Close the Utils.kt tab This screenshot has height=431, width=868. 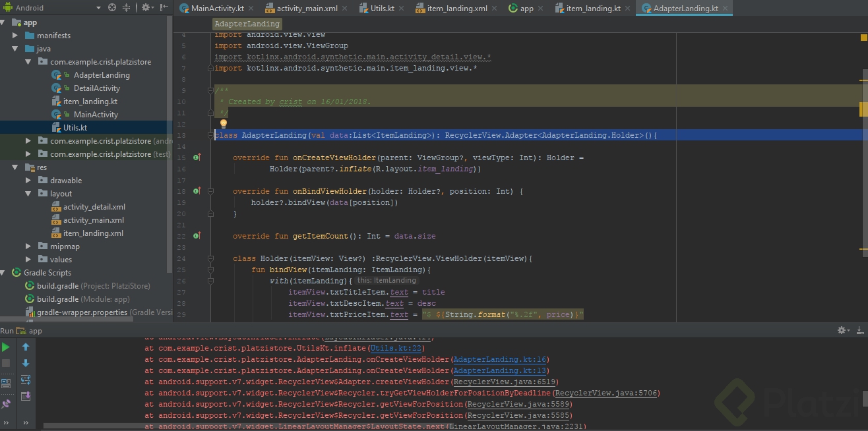(x=402, y=9)
